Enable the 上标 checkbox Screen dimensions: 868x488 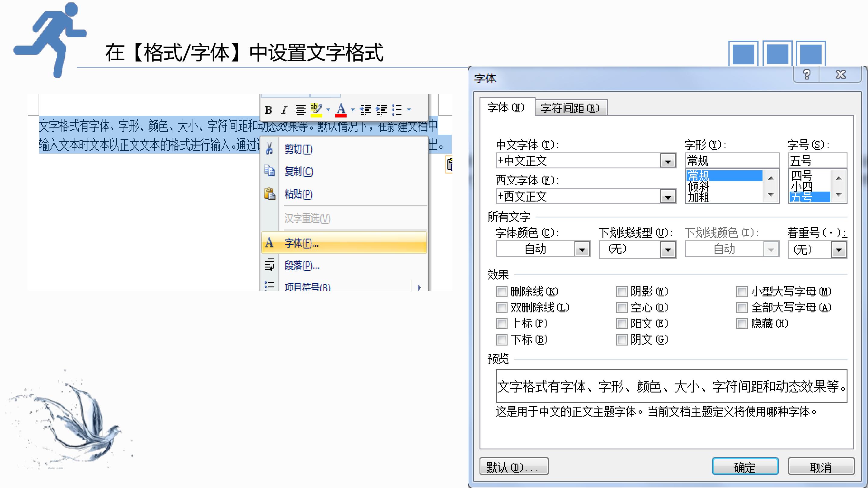tap(502, 324)
